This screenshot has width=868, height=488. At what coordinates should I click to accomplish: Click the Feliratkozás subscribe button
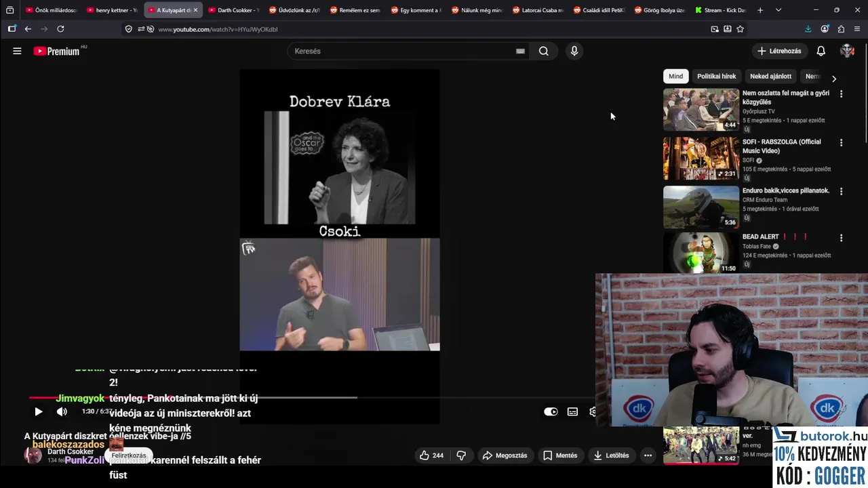(x=129, y=455)
